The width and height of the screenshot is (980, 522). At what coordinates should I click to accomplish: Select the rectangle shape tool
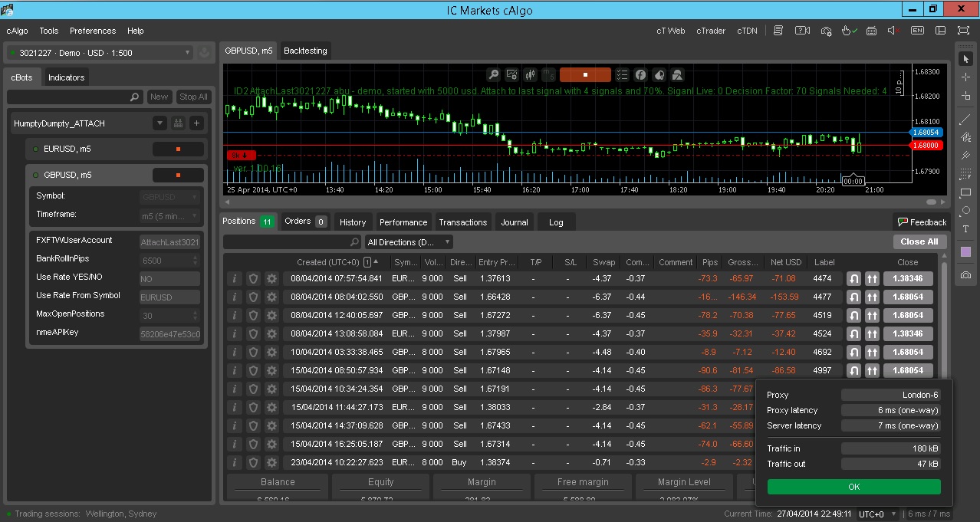[x=965, y=192]
